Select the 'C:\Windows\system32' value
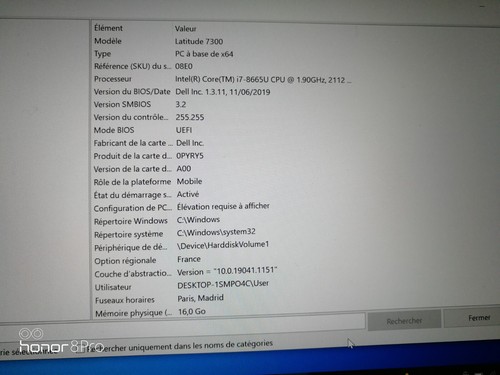 point(216,232)
